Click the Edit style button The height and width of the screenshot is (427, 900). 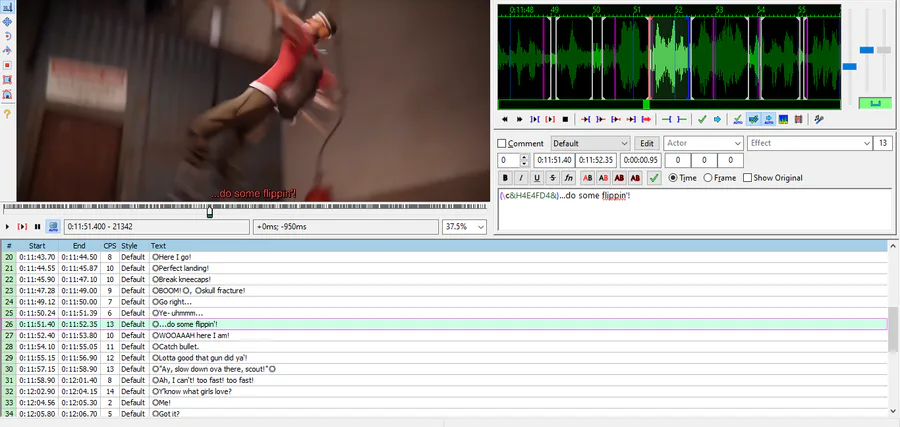click(x=647, y=143)
